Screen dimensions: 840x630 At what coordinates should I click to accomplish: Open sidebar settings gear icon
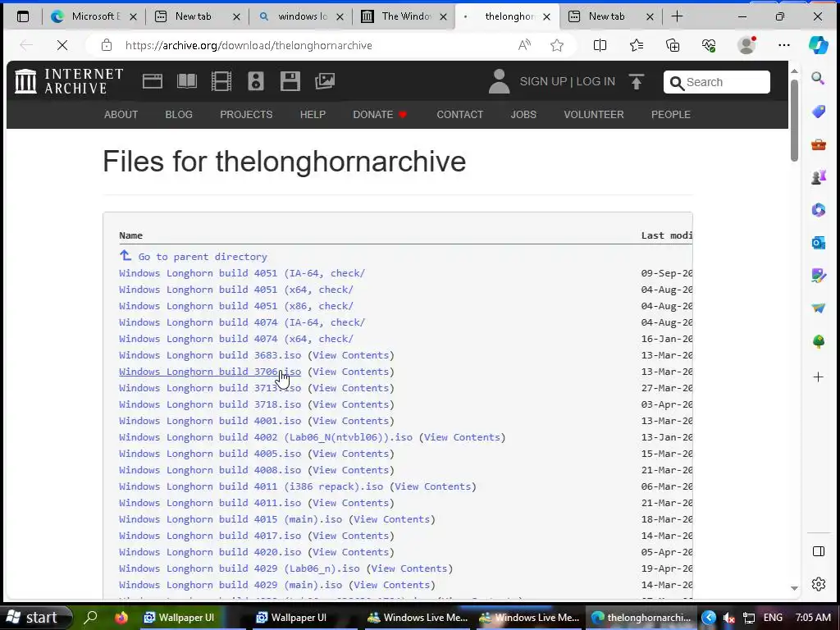pyautogui.click(x=818, y=584)
